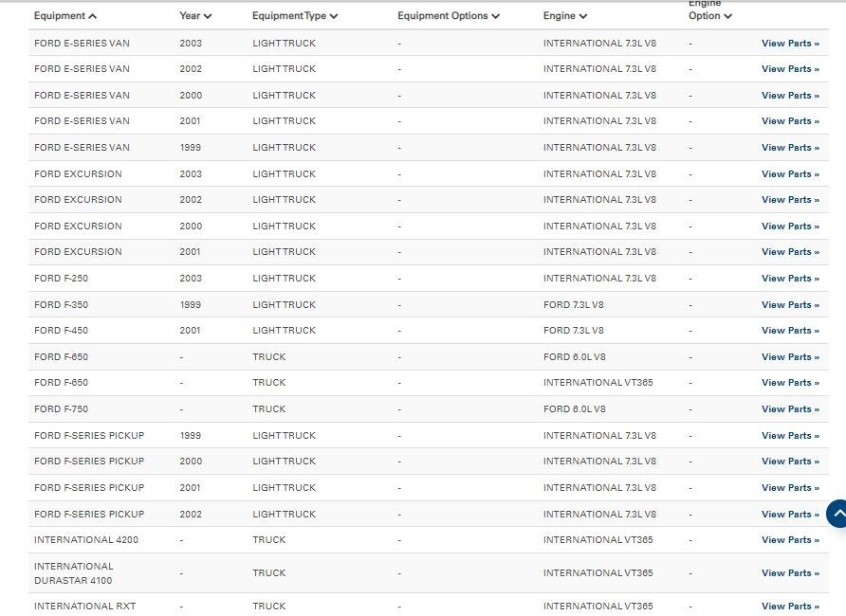View parts for 2003 Ford E-Series Van

pos(790,43)
